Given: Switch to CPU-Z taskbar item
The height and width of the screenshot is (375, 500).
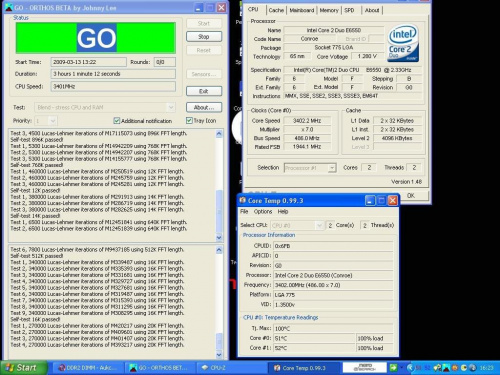Looking at the screenshot, I should click(x=231, y=368).
